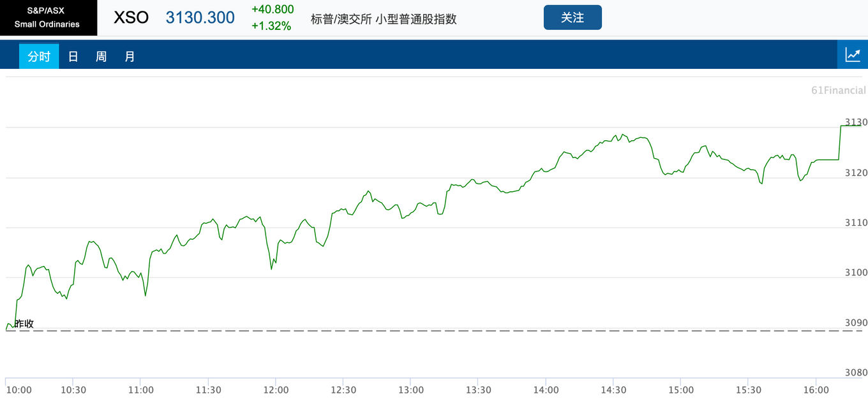Click the +1.32% percentage change

tap(271, 26)
